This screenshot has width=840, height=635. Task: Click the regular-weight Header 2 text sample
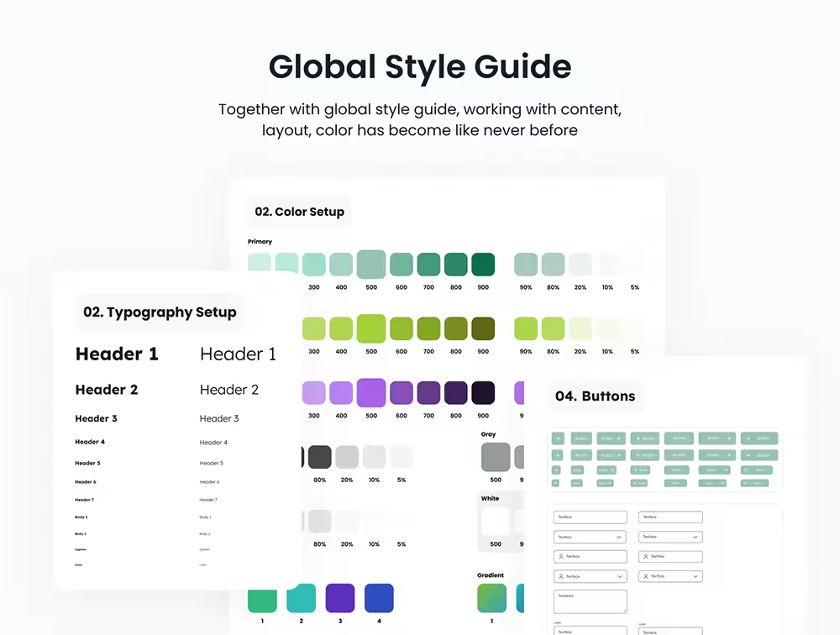[228, 390]
